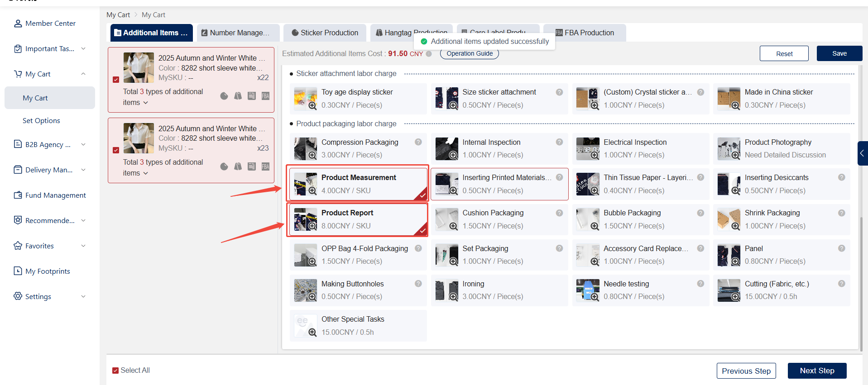Screen dimensions: 868x385
Task: Expand Recommended sidebar menu
Action: tap(83, 220)
